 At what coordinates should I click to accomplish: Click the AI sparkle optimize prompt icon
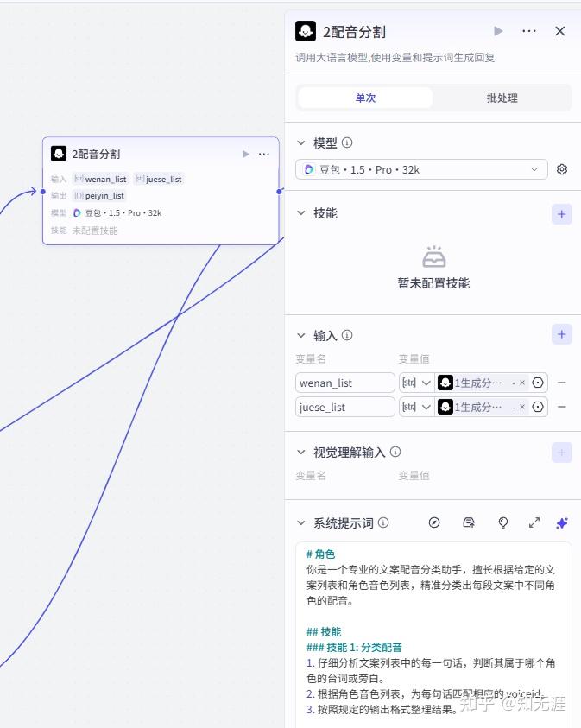tap(562, 522)
